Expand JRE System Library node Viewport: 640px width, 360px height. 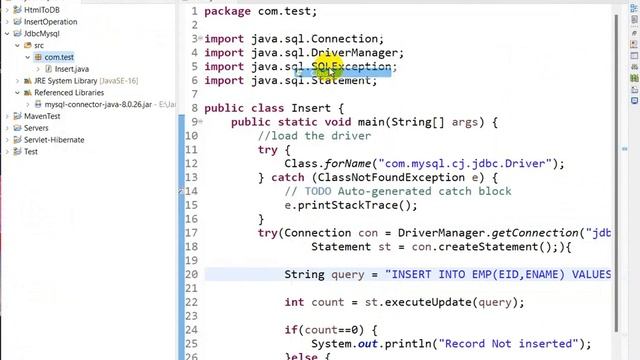point(17,81)
